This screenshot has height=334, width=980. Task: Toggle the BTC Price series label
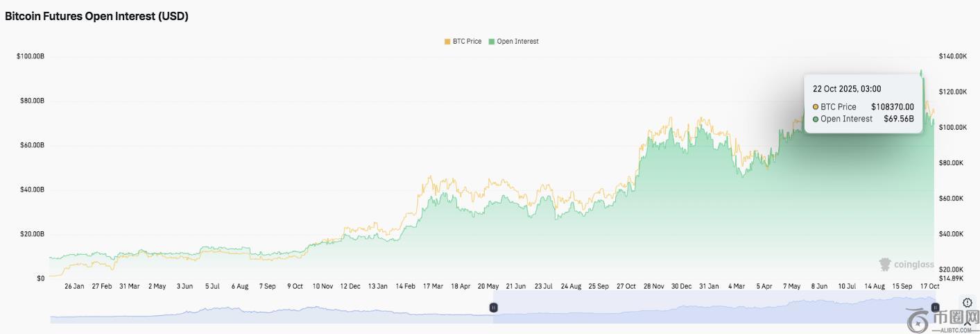coord(467,42)
